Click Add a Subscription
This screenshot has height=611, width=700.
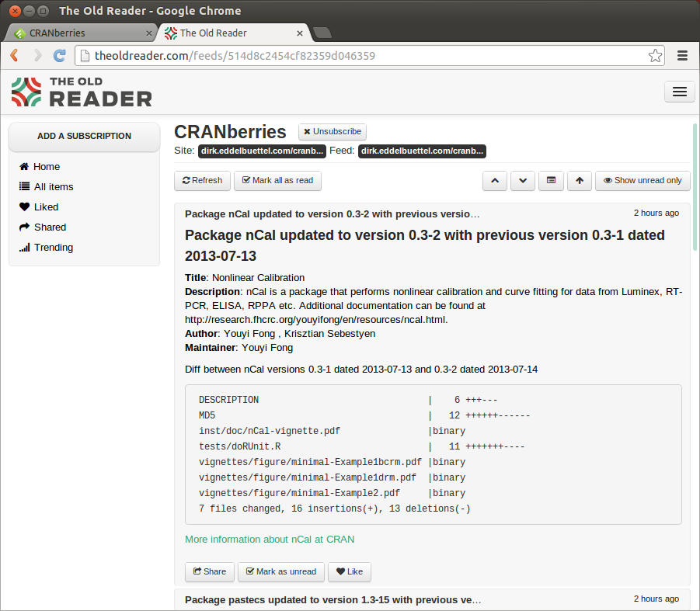85,136
